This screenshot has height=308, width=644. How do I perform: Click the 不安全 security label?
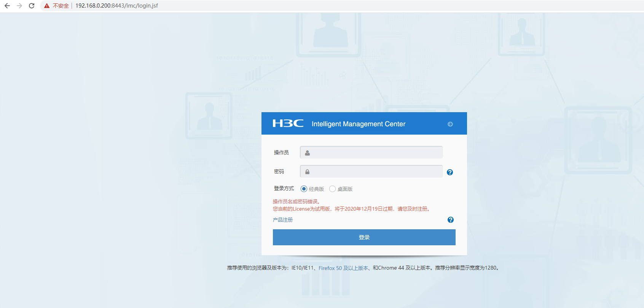click(61, 6)
